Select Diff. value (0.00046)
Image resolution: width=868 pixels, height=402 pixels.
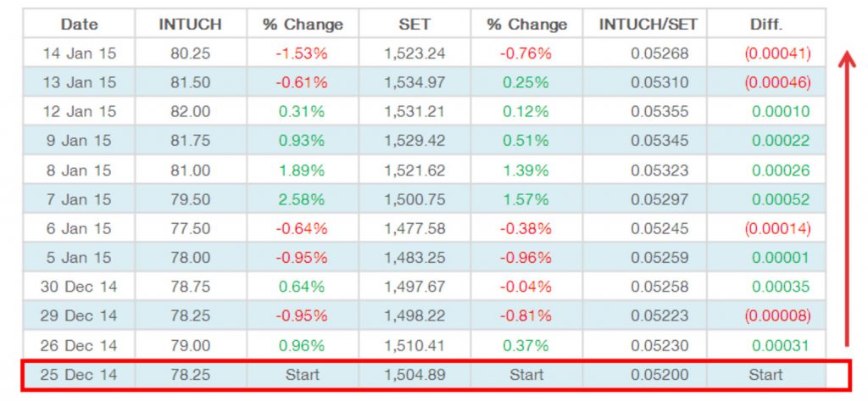[777, 82]
